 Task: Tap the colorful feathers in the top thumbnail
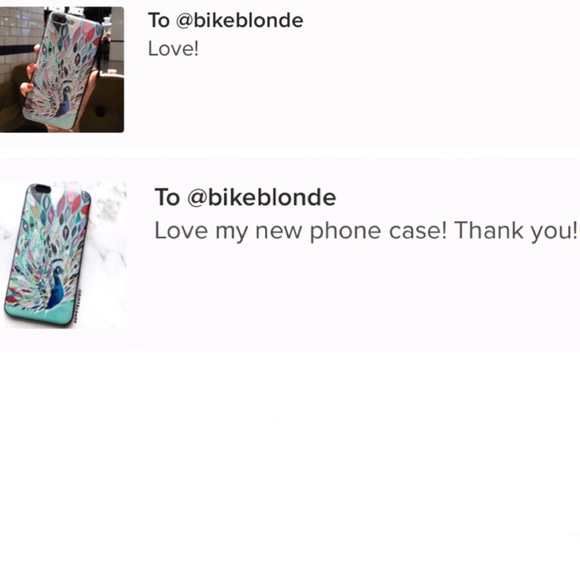[x=70, y=48]
